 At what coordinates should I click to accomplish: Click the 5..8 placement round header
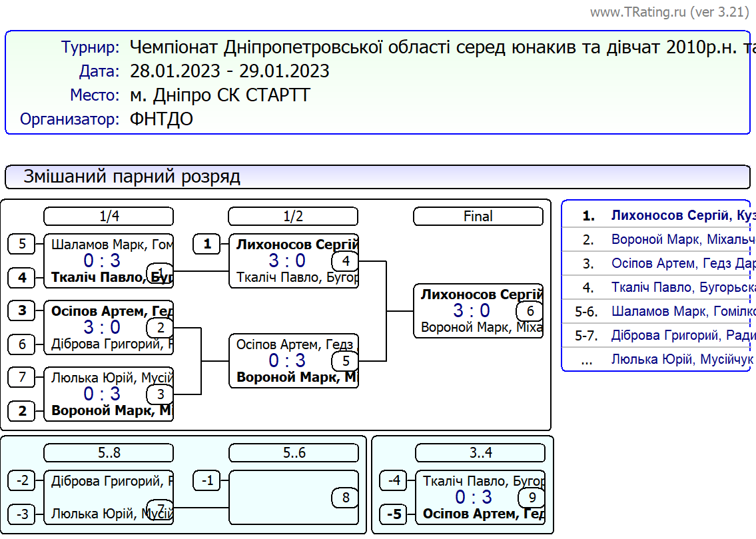click(x=109, y=453)
